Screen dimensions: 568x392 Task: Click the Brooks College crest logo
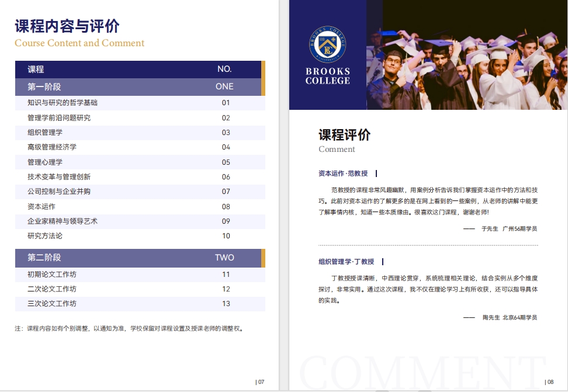327,44
